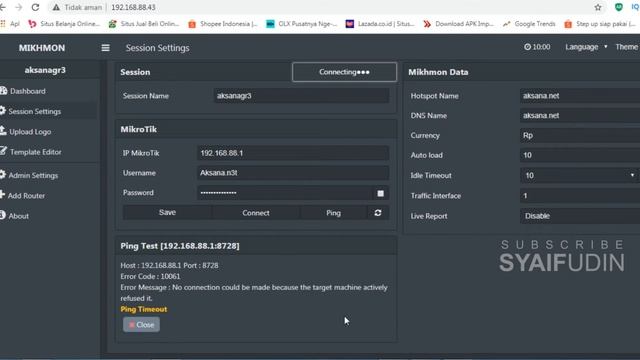
Task: Open the Theme dropdown
Action: click(627, 47)
